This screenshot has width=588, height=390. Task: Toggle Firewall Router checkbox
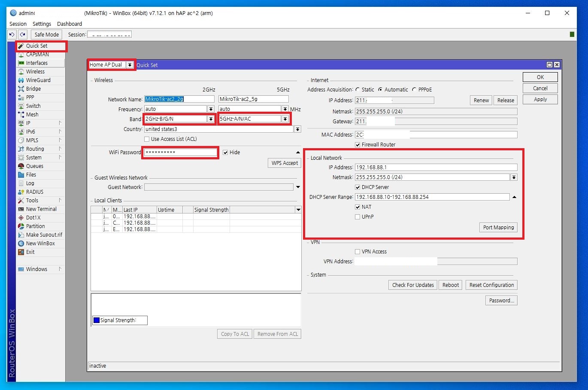(x=358, y=145)
